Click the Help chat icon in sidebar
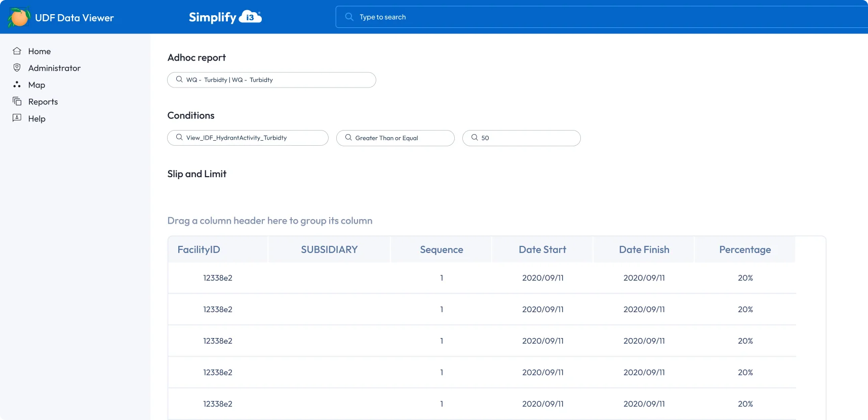This screenshot has height=420, width=868. click(17, 118)
